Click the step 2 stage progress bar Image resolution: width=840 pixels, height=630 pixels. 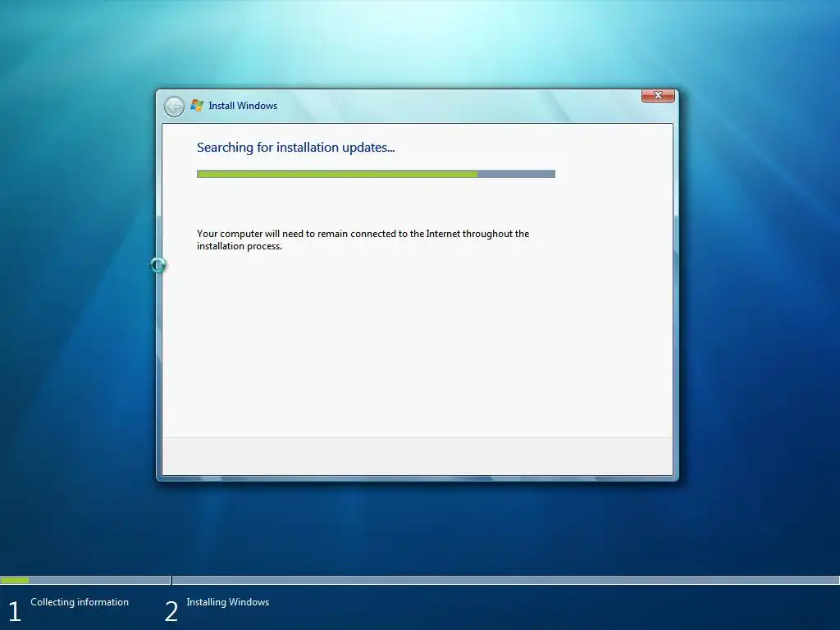(x=505, y=580)
